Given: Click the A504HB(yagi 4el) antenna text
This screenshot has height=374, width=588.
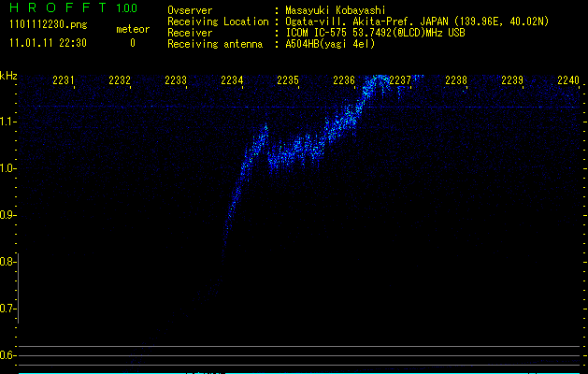Looking at the screenshot, I should coord(330,44).
